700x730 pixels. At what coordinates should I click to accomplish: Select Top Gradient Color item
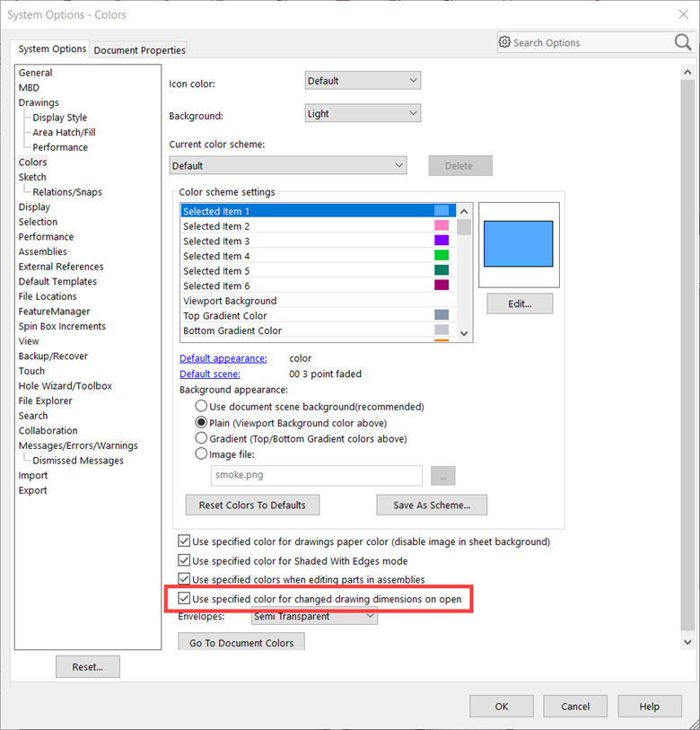point(319,315)
